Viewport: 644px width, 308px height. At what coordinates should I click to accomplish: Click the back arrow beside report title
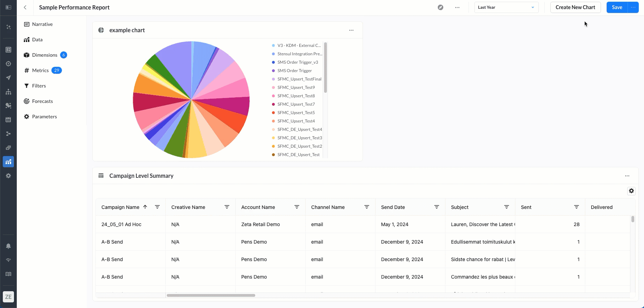point(25,7)
